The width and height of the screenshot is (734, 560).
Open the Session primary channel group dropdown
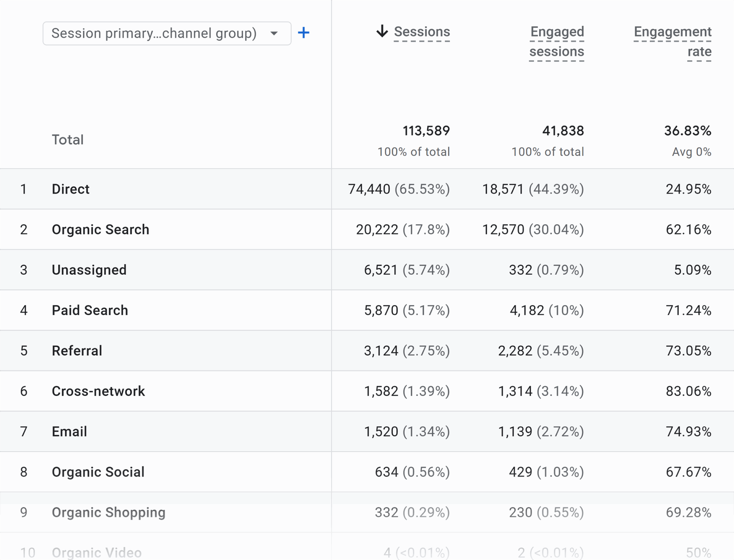coord(167,33)
